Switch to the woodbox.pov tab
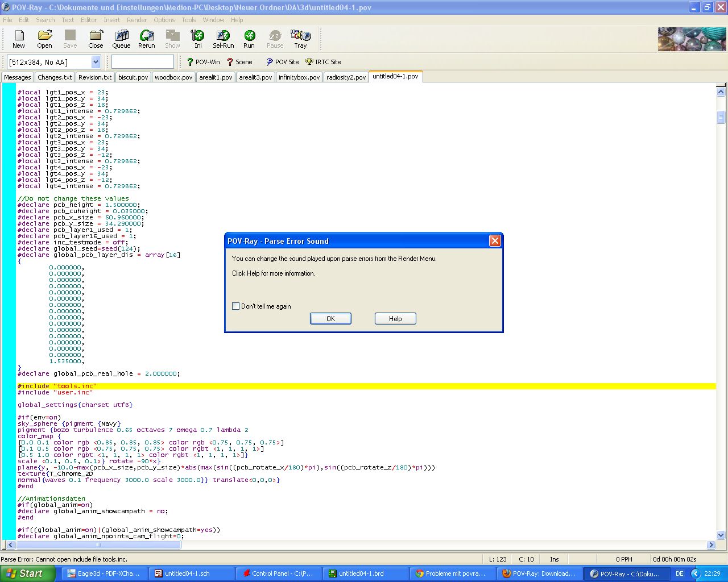The width and height of the screenshot is (728, 582). tap(173, 77)
